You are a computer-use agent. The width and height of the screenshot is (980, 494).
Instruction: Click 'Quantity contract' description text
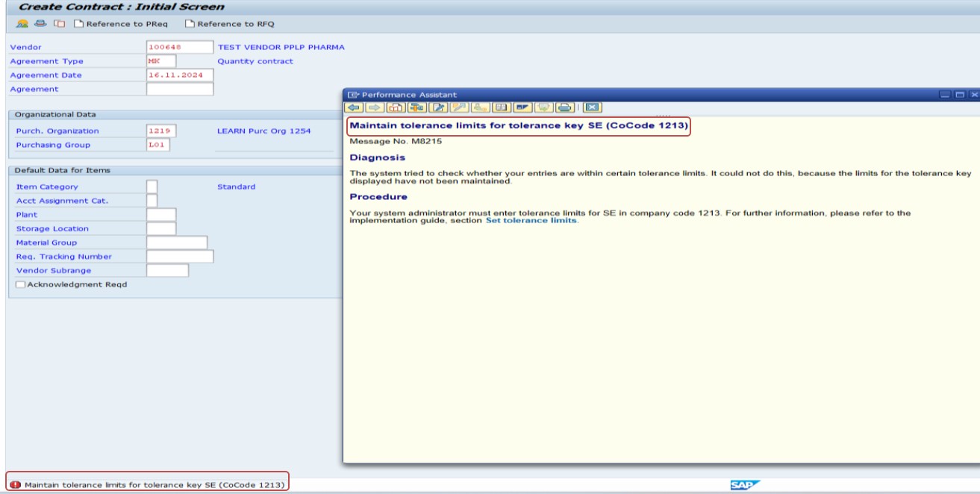click(255, 61)
